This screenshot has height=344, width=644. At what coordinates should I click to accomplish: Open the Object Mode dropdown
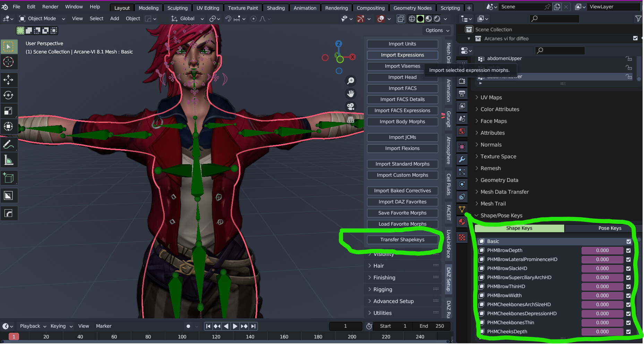42,19
